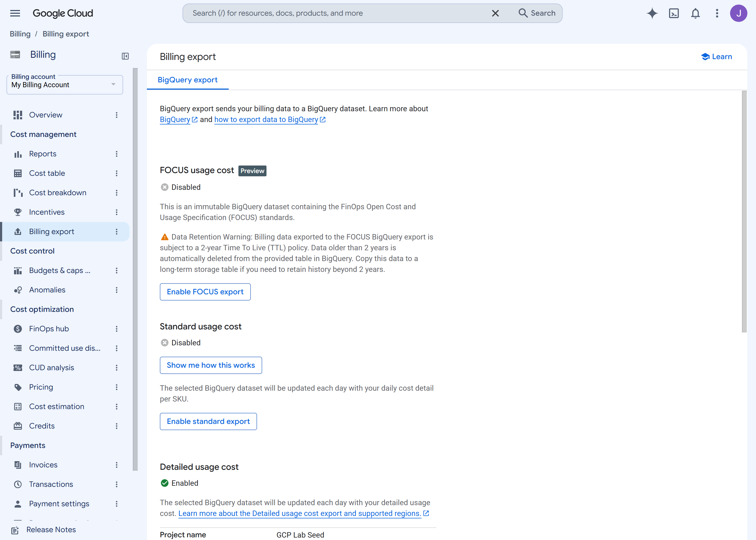The image size is (756, 540).
Task: Click the CUD analysis percent icon
Action: pyautogui.click(x=18, y=368)
